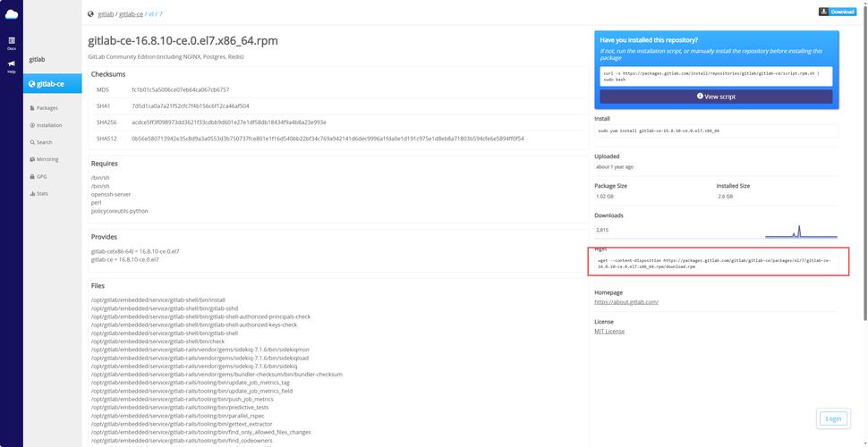868x447 pixels.
Task: Click the SHA256 checksum value
Action: coord(229,122)
